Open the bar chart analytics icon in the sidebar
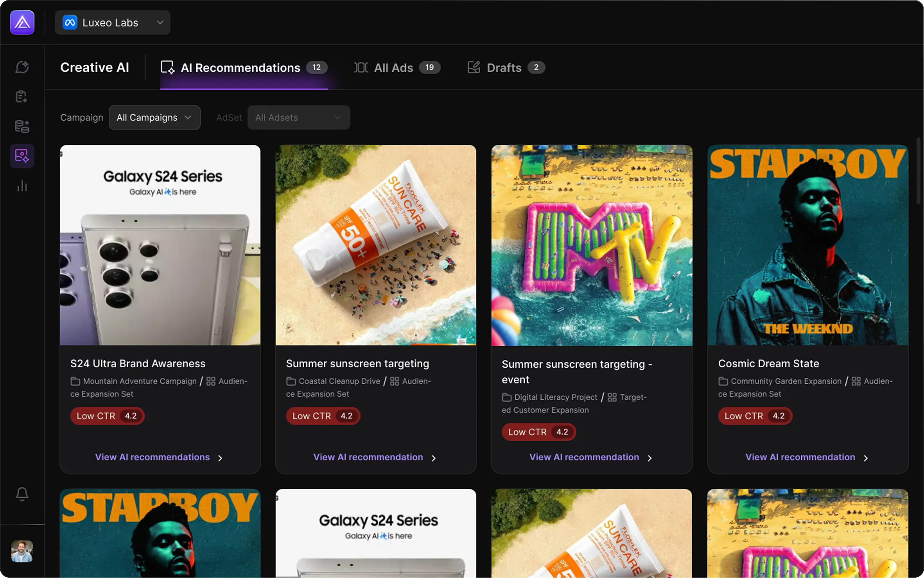Screen dimensions: 924x578 [x=22, y=186]
